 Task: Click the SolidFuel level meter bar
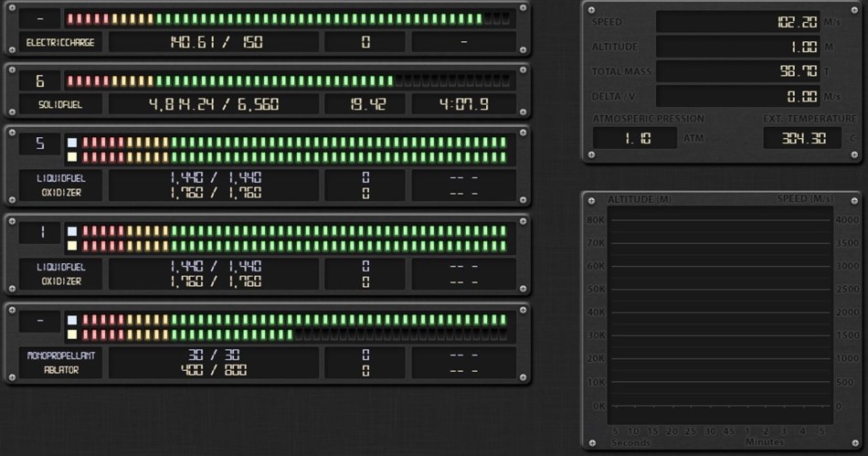click(289, 81)
